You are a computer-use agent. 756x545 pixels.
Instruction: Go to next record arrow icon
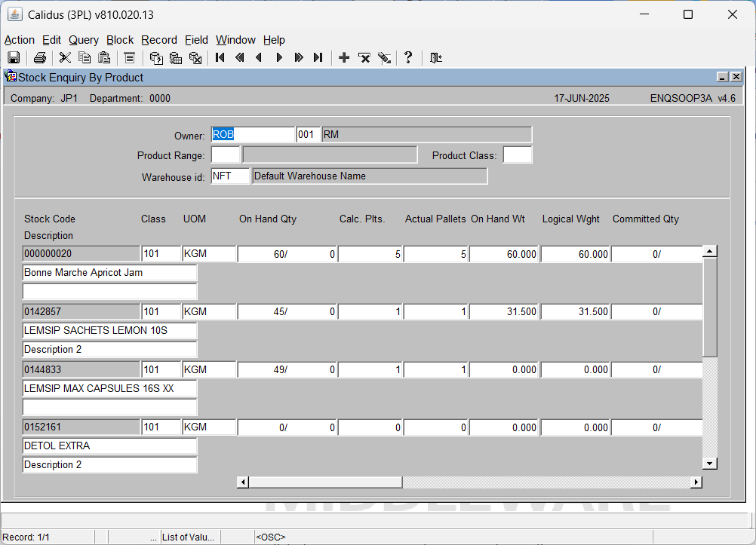pos(279,58)
